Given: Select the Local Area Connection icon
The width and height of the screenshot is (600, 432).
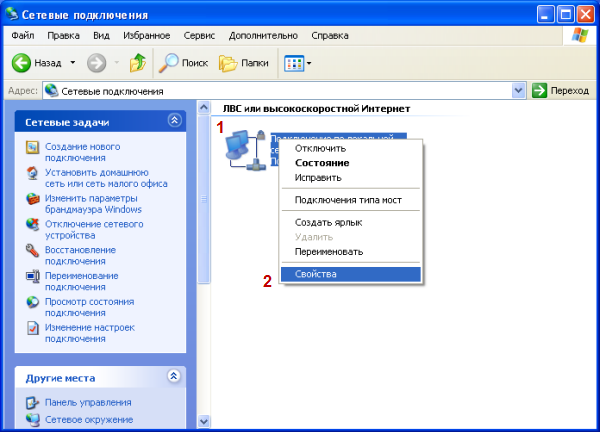Looking at the screenshot, I should click(x=246, y=150).
